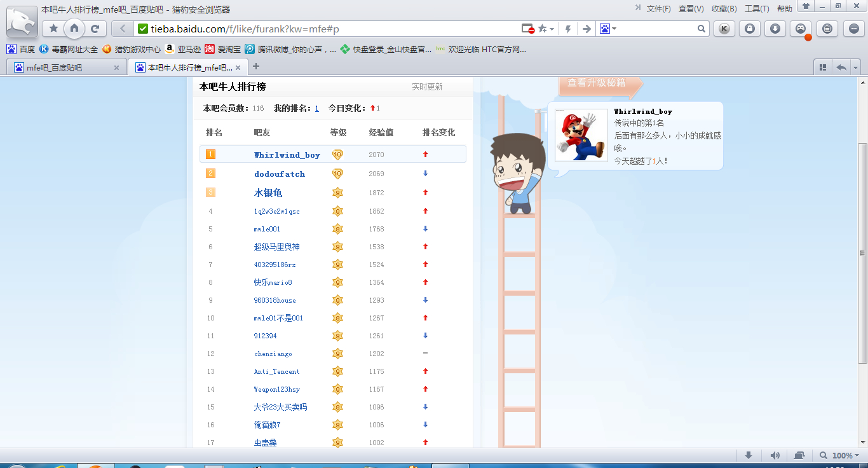The height and width of the screenshot is (468, 868).
Task: Click the green security check icon in address bar
Action: click(x=143, y=29)
